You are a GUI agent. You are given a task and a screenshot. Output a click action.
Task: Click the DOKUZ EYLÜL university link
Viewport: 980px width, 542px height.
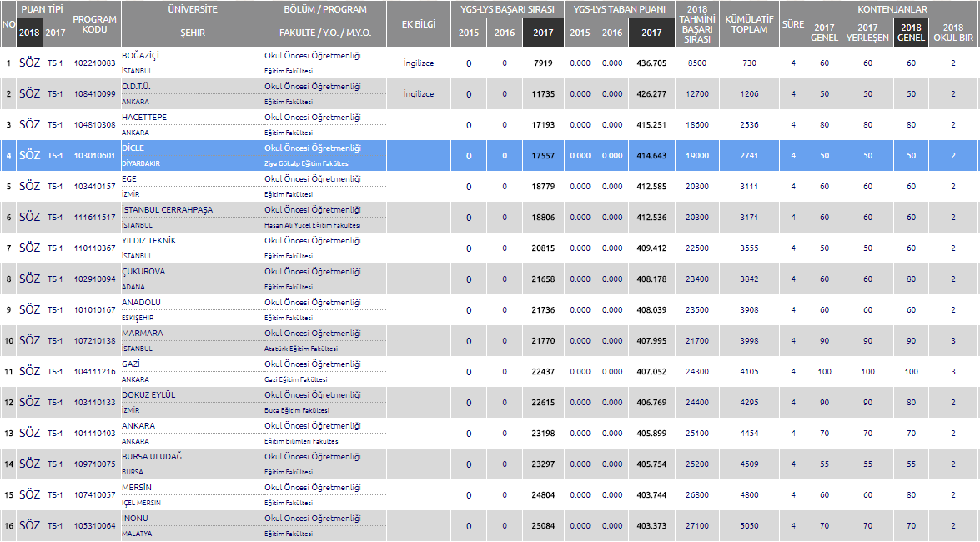pyautogui.click(x=148, y=395)
